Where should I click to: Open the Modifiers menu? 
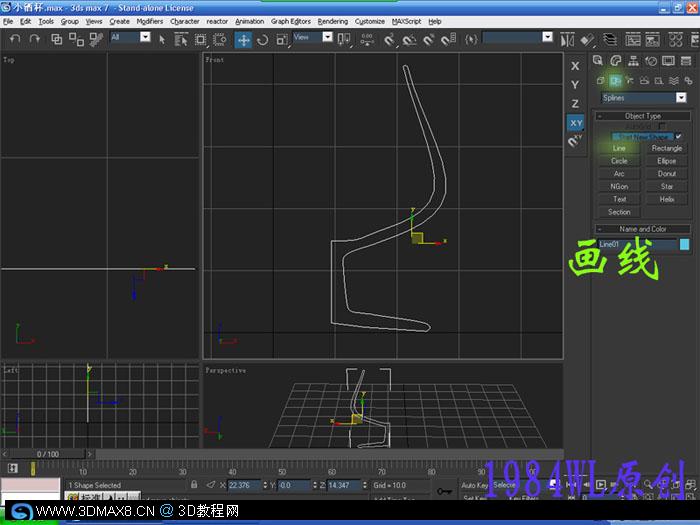(x=150, y=21)
